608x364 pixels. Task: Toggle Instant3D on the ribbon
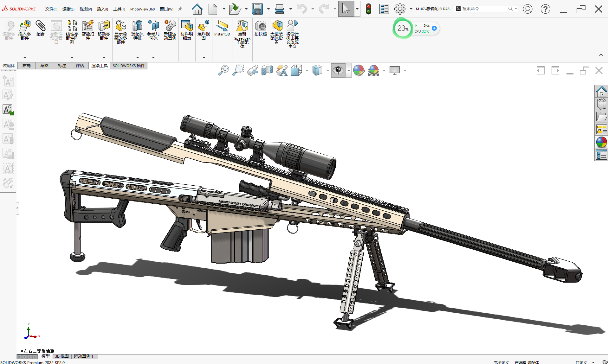tap(222, 28)
